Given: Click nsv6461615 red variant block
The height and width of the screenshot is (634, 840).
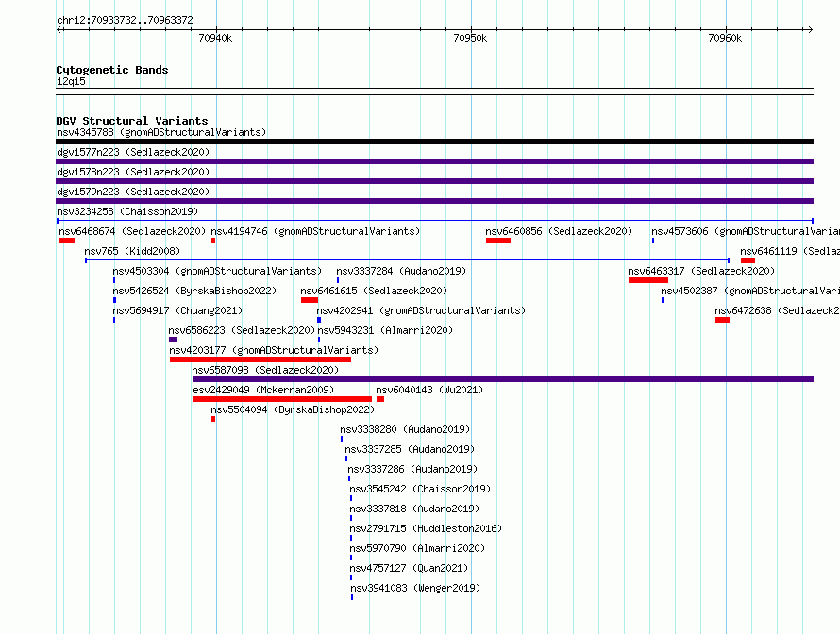Looking at the screenshot, I should 310,300.
